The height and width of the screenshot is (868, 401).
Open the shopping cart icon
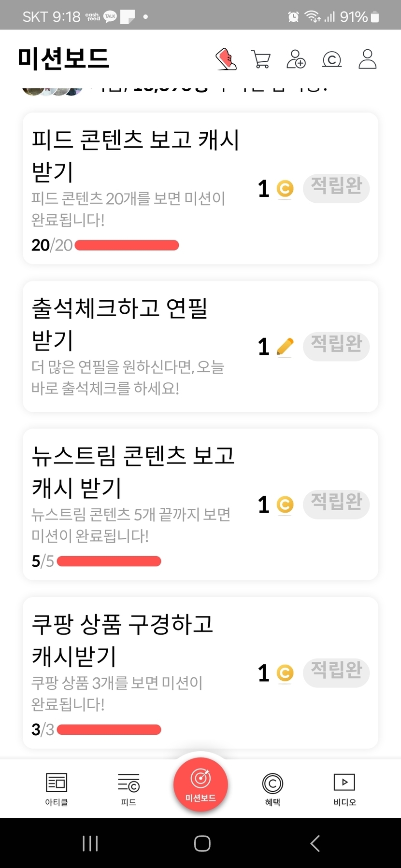point(261,59)
